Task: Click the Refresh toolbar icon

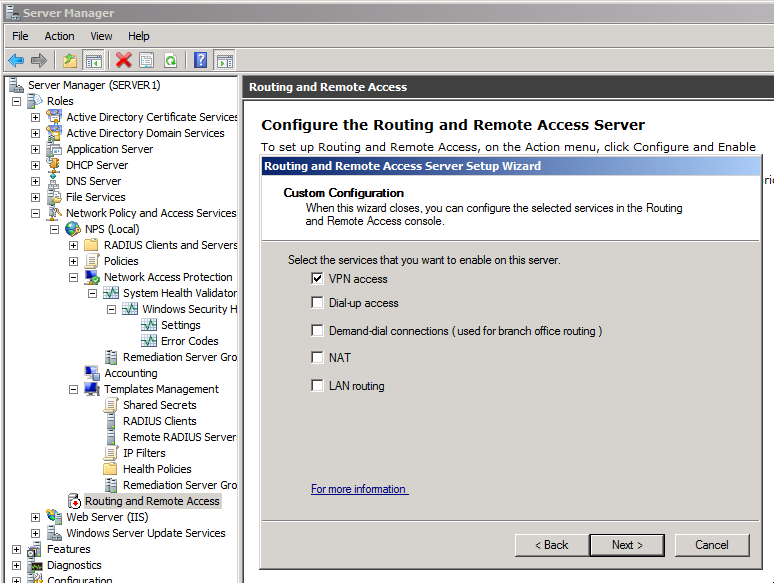Action: (x=171, y=60)
